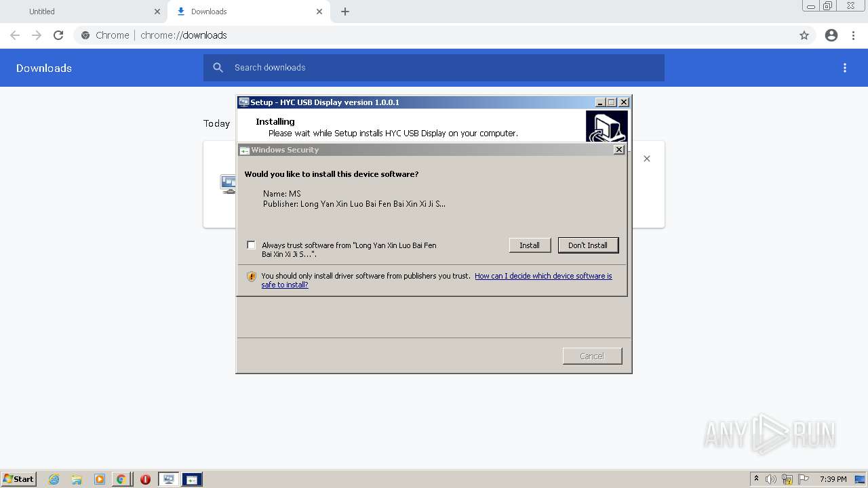Open the Action Center flag icon
Screen dimensions: 868x488
coord(804,479)
